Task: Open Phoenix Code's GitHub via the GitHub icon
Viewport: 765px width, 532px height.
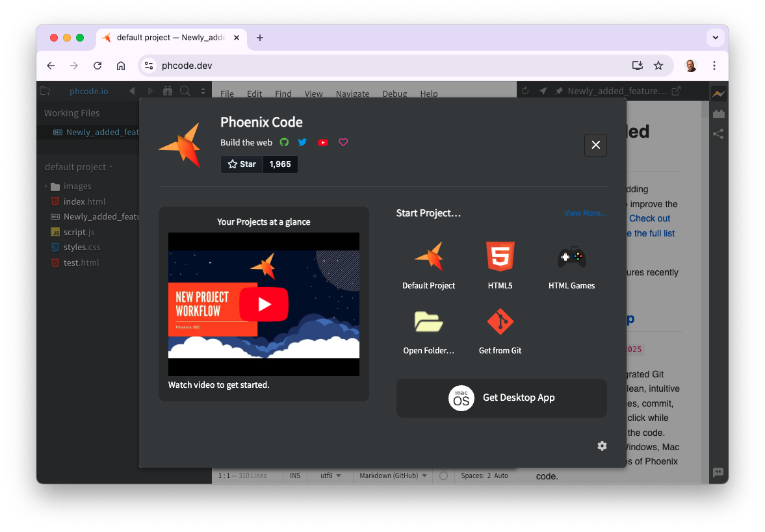Action: (283, 142)
